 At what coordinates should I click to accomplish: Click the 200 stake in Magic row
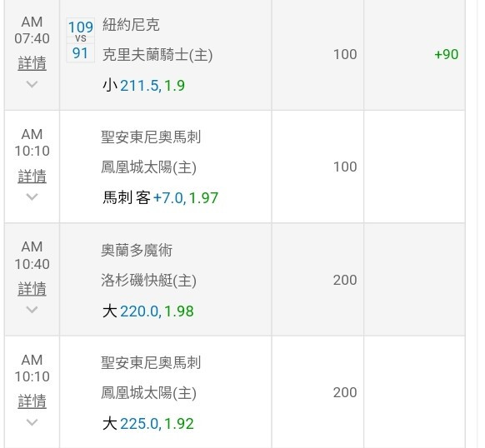(345, 280)
